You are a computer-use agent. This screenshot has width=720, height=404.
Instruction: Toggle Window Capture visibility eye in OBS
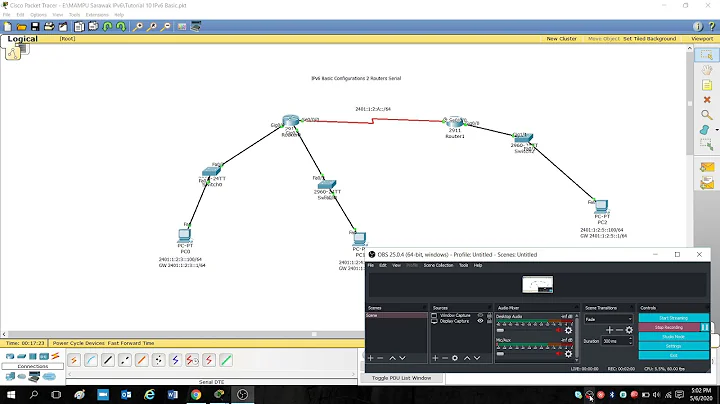[x=480, y=315]
